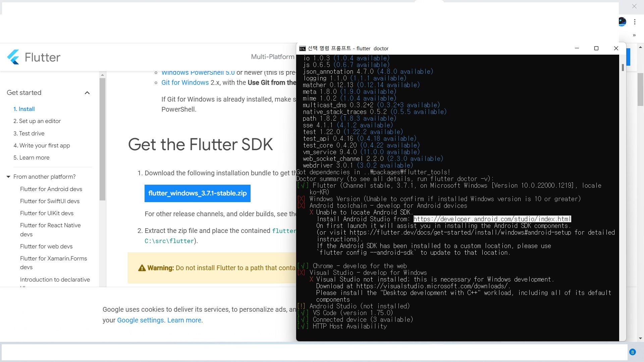This screenshot has height=362, width=644.
Task: Close the browser window
Action: [x=634, y=6]
